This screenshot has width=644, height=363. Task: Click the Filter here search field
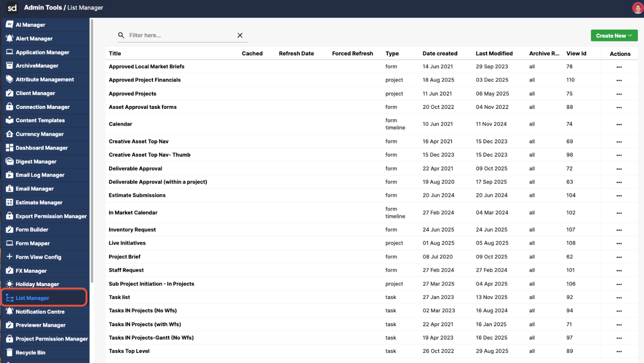point(182,35)
